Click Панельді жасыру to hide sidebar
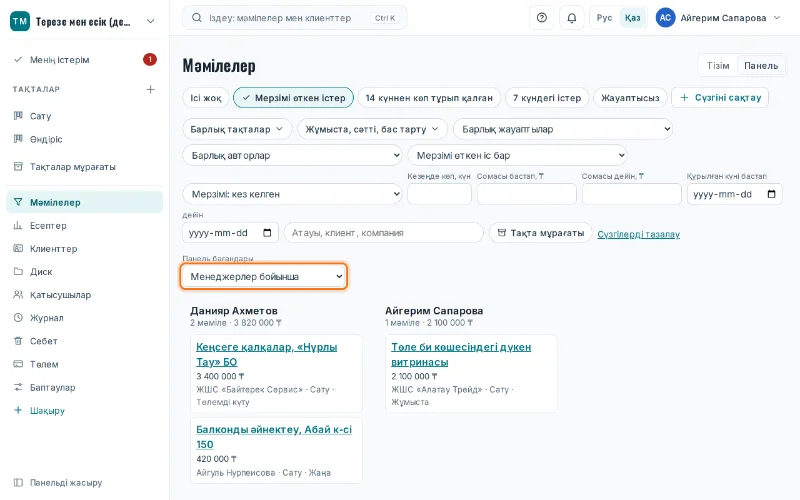 (x=85, y=483)
